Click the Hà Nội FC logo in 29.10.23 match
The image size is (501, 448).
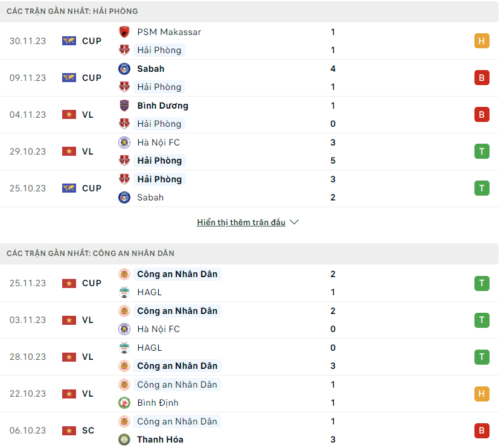point(124,142)
